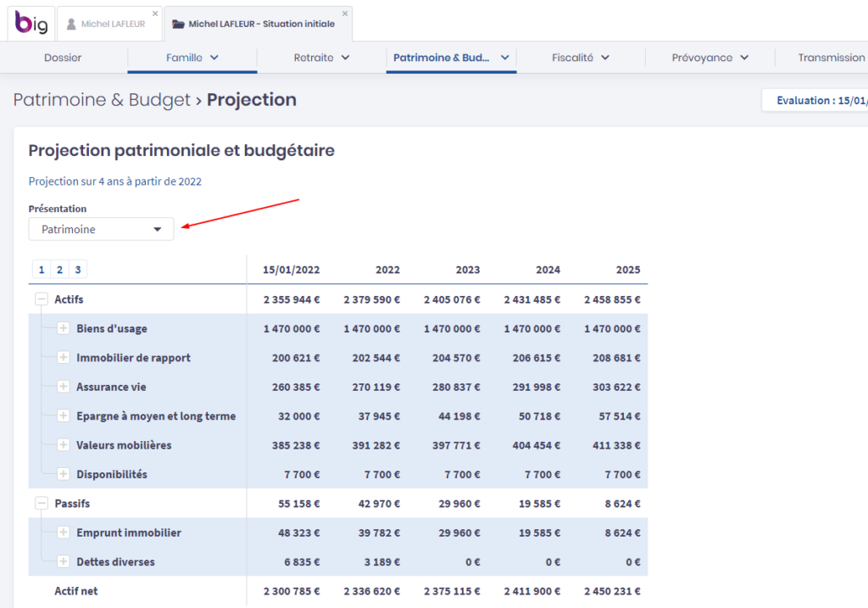Collapse the Actifs section
Screen dimensions: 868x608
(x=41, y=299)
